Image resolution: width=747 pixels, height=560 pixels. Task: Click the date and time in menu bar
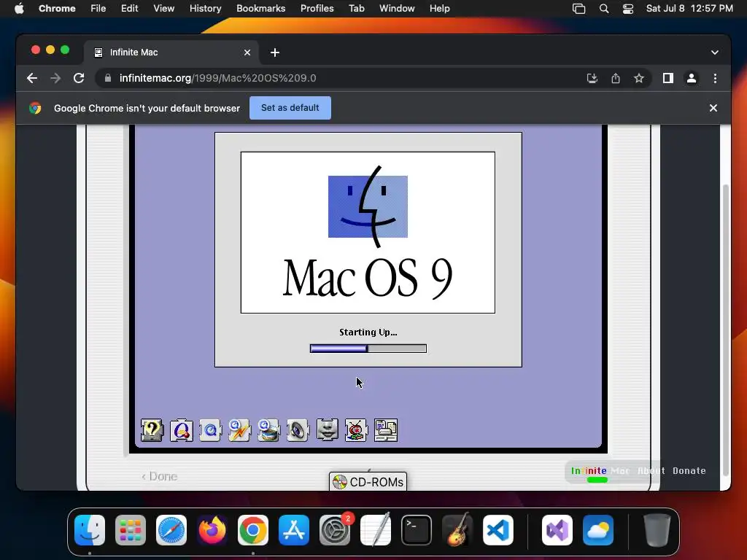click(x=689, y=9)
